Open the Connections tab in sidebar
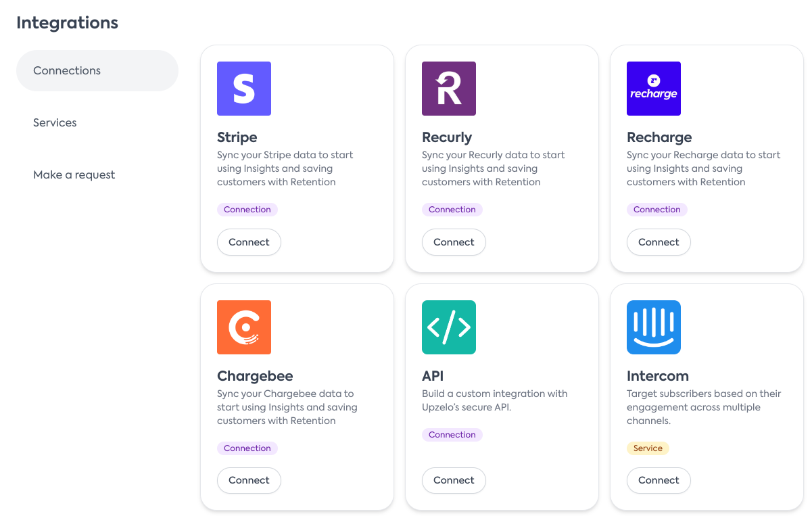 point(97,70)
